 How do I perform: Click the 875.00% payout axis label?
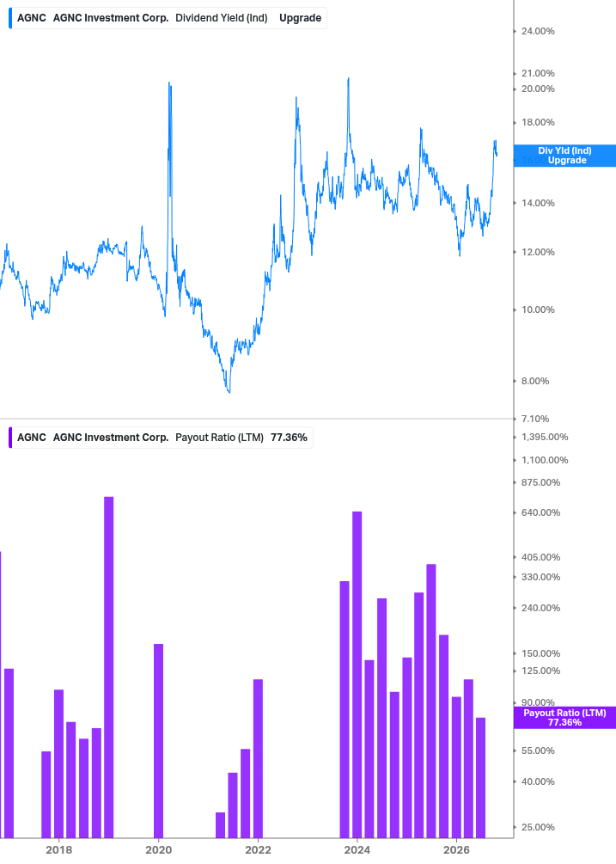point(540,482)
